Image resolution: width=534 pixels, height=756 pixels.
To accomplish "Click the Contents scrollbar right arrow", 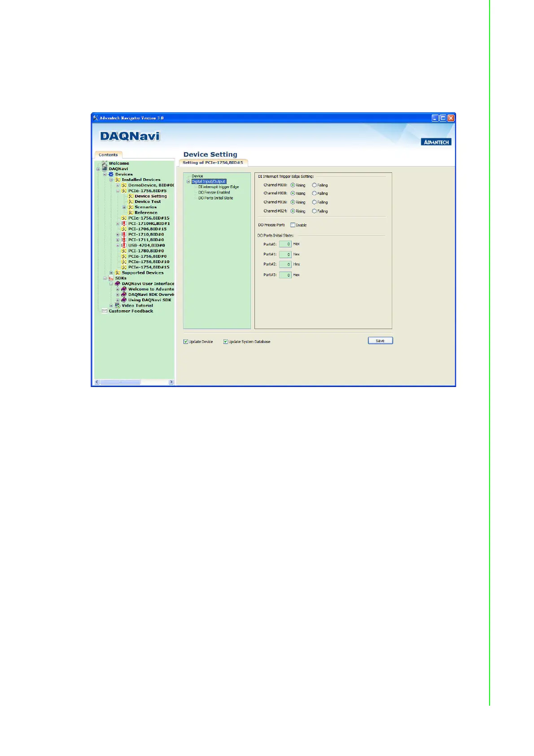I will tap(171, 382).
